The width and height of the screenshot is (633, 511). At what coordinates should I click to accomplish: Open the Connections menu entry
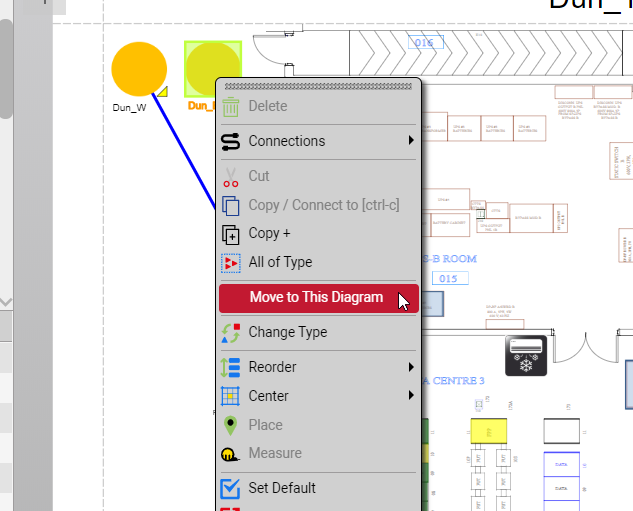[x=287, y=141]
